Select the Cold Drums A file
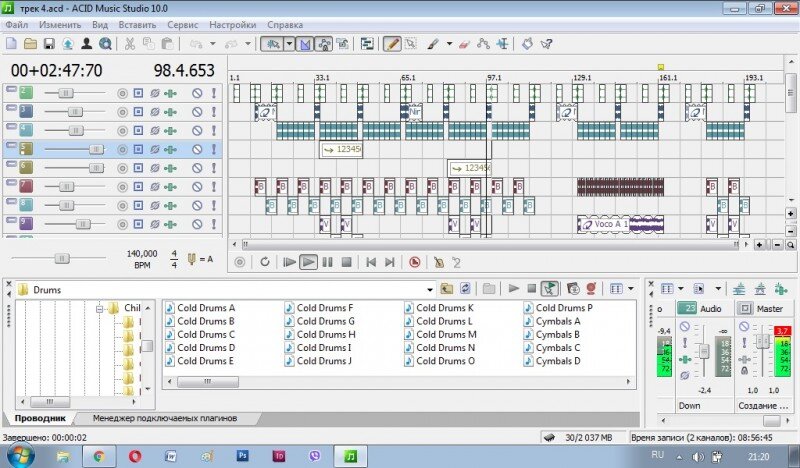Image resolution: width=800 pixels, height=468 pixels. point(201,308)
